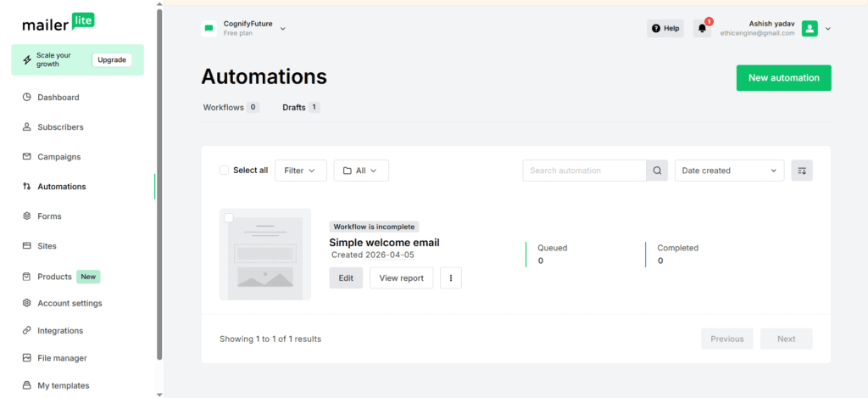Click the Upgrade button
This screenshot has width=868, height=398.
click(112, 60)
